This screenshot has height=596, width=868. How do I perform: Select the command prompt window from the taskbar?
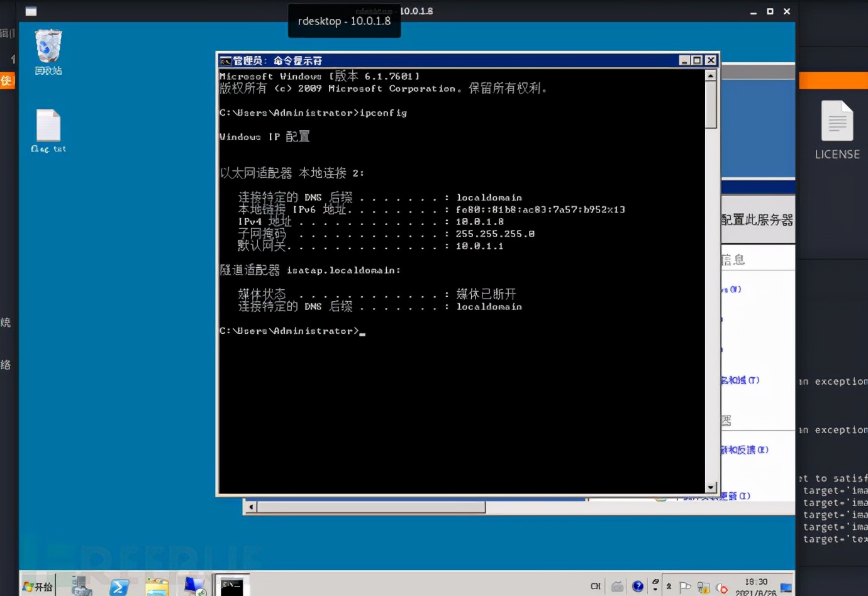click(x=231, y=587)
